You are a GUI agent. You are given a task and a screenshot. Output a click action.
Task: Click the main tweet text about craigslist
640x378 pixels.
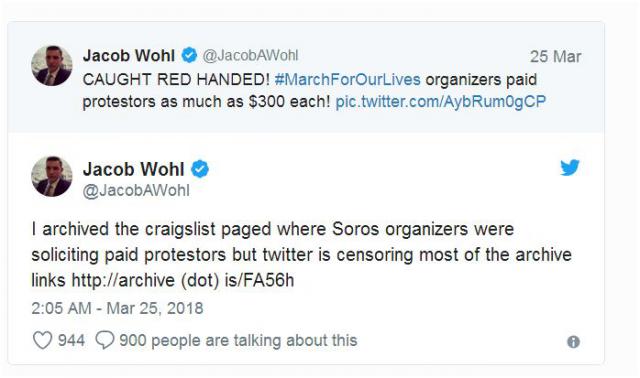301,255
